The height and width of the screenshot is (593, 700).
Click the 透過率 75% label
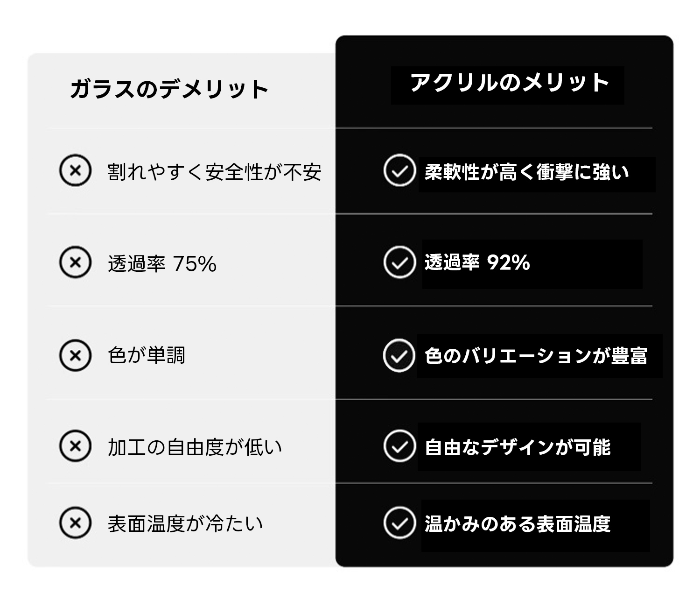[162, 264]
